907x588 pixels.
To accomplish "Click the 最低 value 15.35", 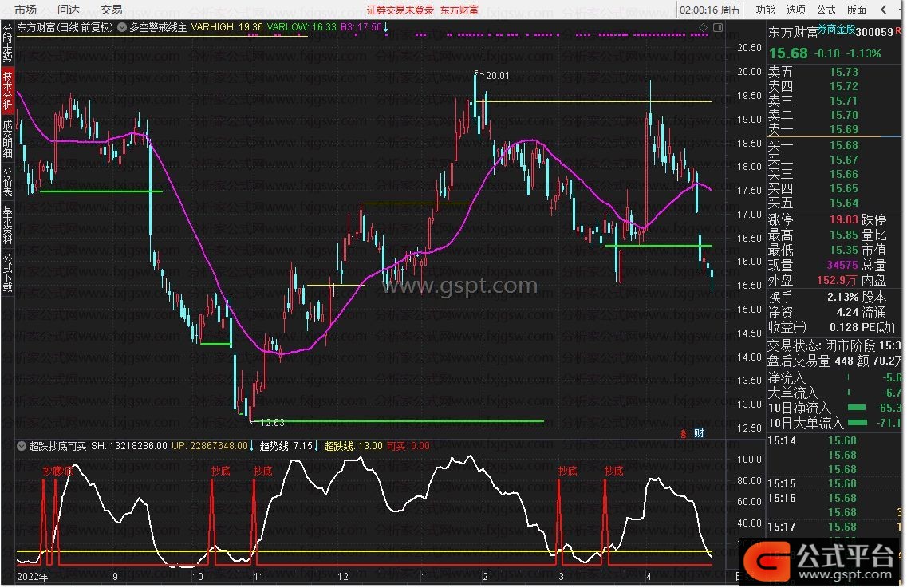I will coord(843,250).
